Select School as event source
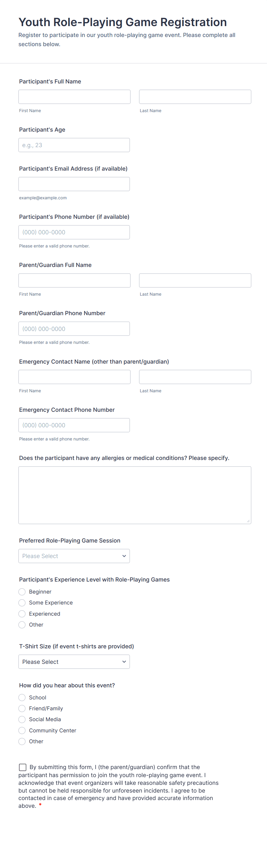 point(22,697)
